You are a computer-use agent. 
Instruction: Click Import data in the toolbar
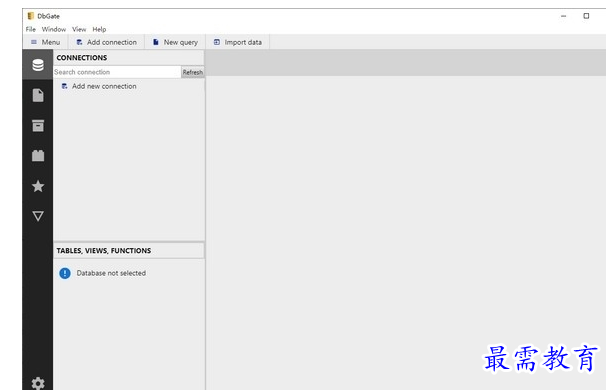pos(238,42)
